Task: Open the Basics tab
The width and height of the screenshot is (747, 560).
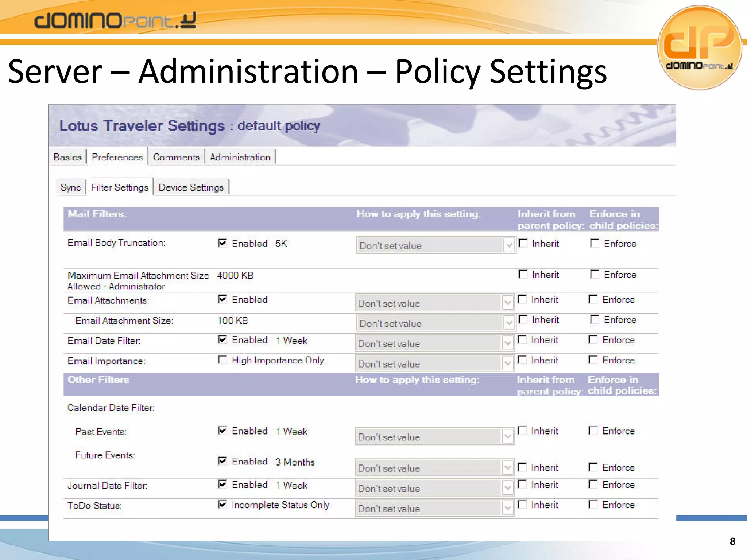Action: pos(67,157)
